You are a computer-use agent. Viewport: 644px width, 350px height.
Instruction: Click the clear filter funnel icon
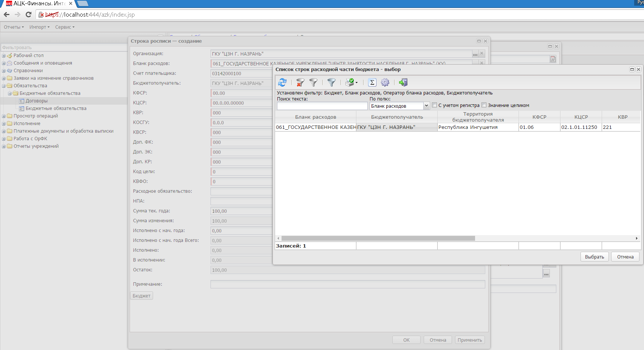click(x=300, y=82)
